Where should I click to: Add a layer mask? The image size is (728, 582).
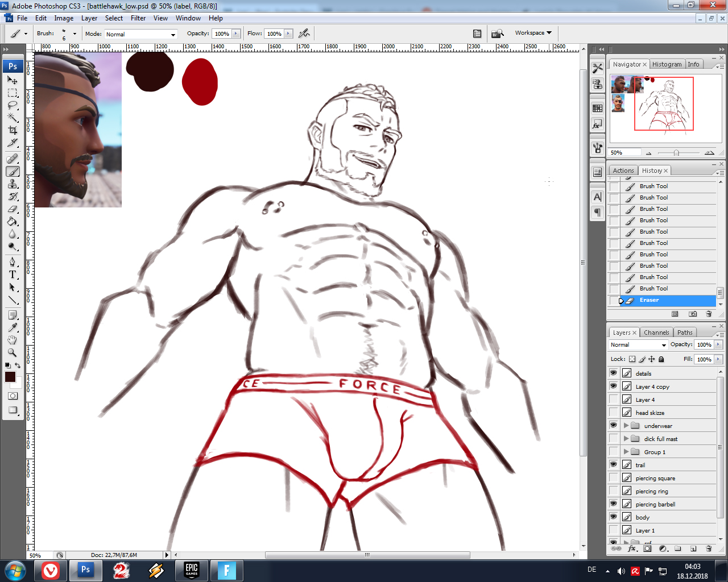coord(647,548)
